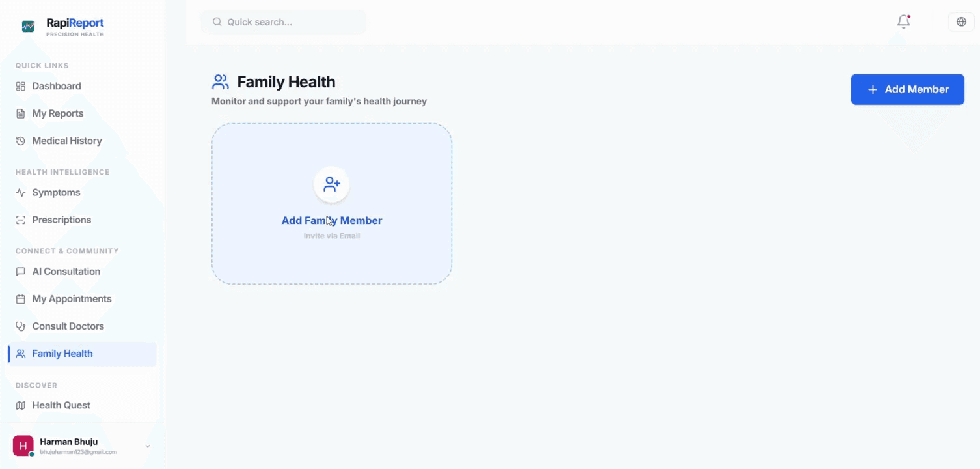Click the add-person icon in the card
Viewport: 980px width, 469px height.
(x=332, y=184)
